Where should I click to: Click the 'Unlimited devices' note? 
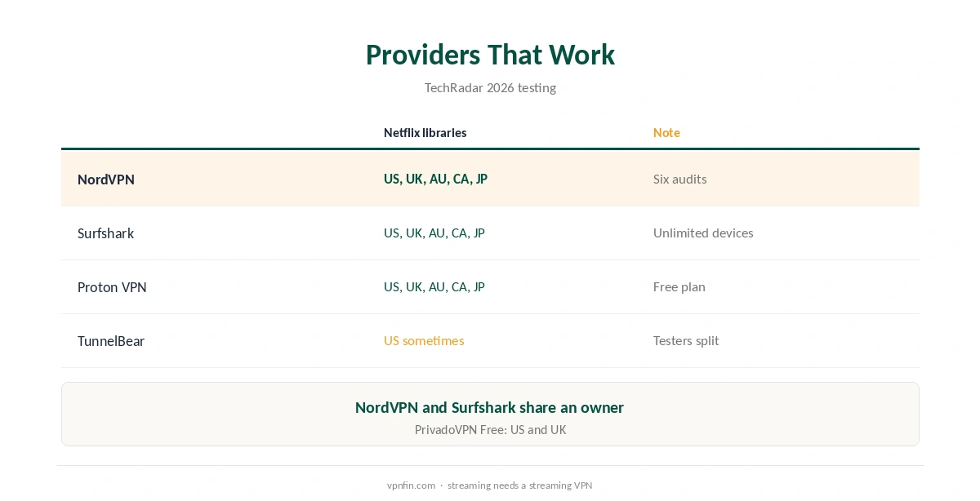tap(703, 233)
